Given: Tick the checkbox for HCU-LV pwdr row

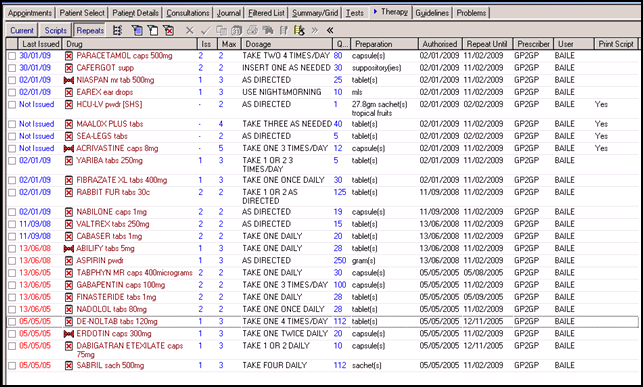Looking at the screenshot, I should pyautogui.click(x=12, y=105).
